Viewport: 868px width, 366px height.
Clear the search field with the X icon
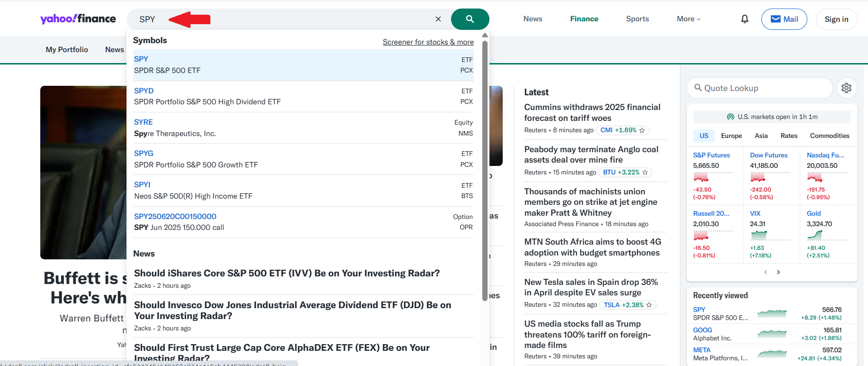438,19
